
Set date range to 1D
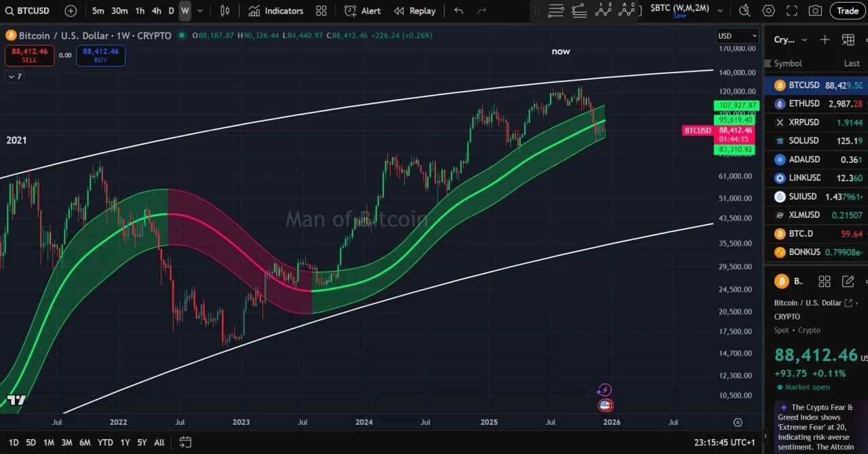pos(14,442)
